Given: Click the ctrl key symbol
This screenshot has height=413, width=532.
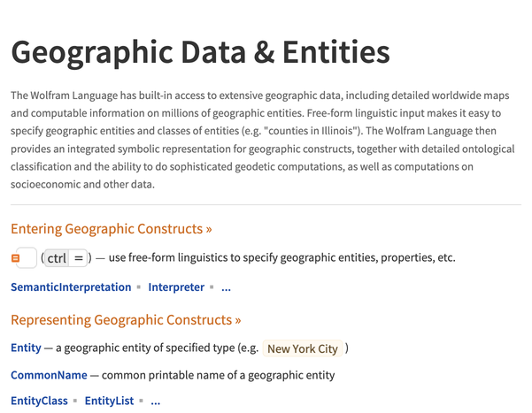Looking at the screenshot, I should click(x=57, y=258).
